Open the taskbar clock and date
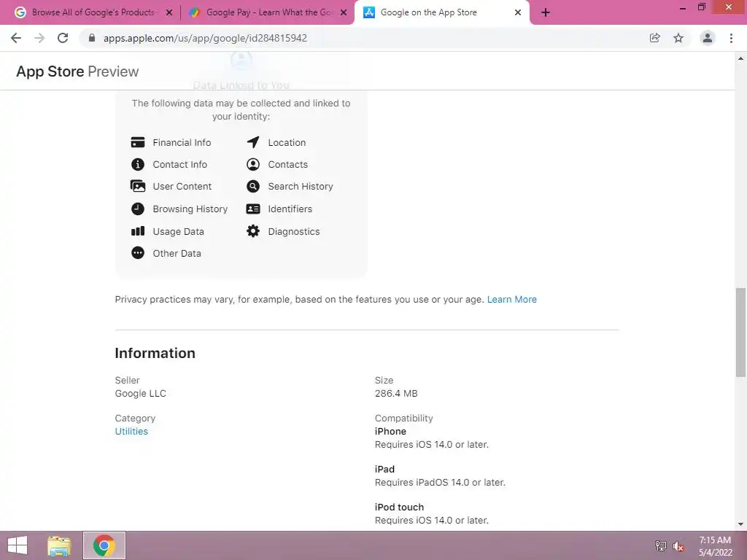 click(x=715, y=546)
